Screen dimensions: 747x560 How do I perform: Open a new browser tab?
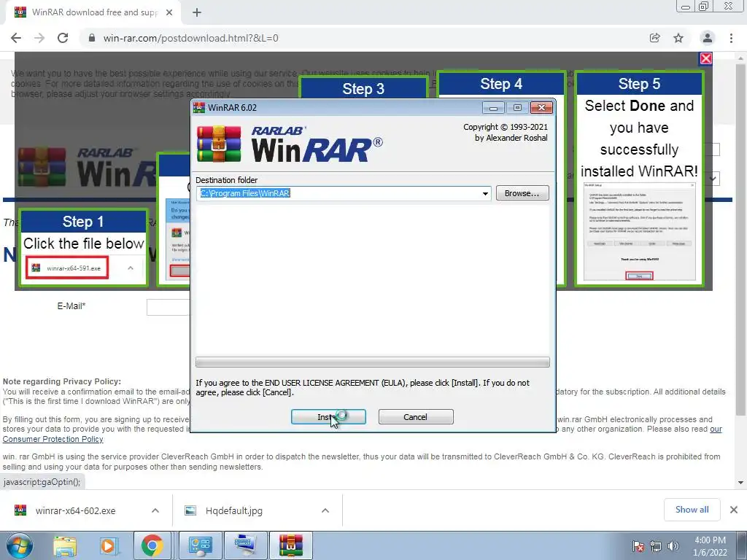point(197,12)
